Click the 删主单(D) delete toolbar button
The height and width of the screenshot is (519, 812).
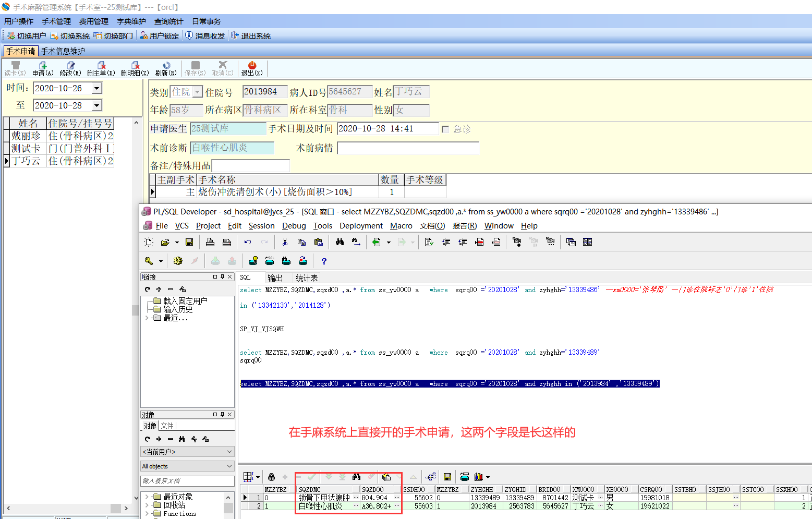pos(101,68)
